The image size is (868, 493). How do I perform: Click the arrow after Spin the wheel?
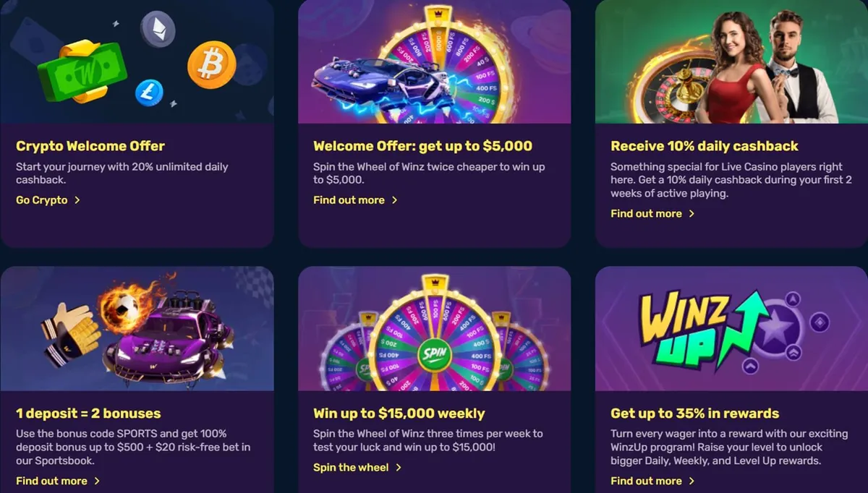(400, 468)
